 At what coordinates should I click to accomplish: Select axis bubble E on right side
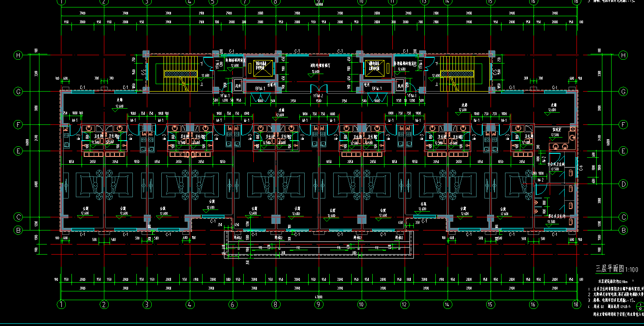click(623, 151)
